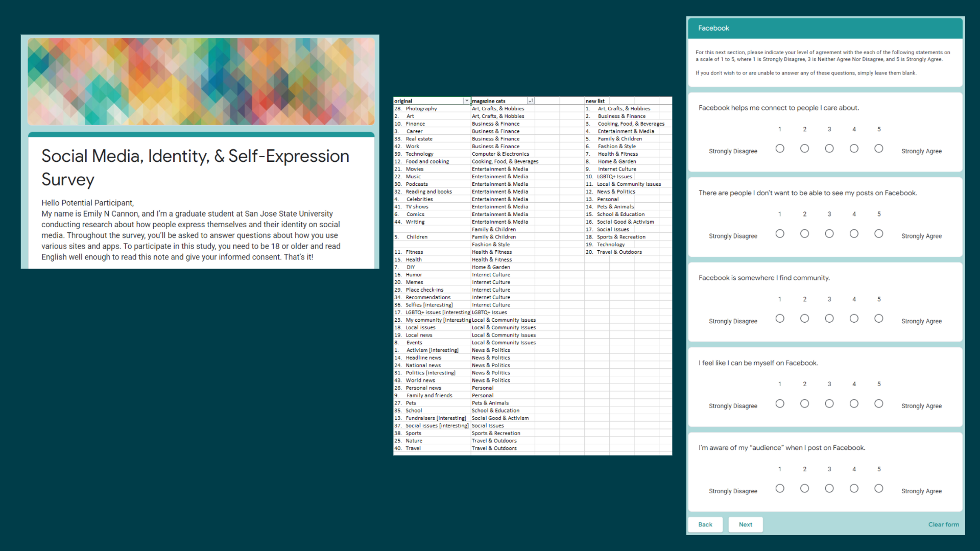Open the filter arrow on the 'original' column header
Screen dimensions: 980x551
466,101
